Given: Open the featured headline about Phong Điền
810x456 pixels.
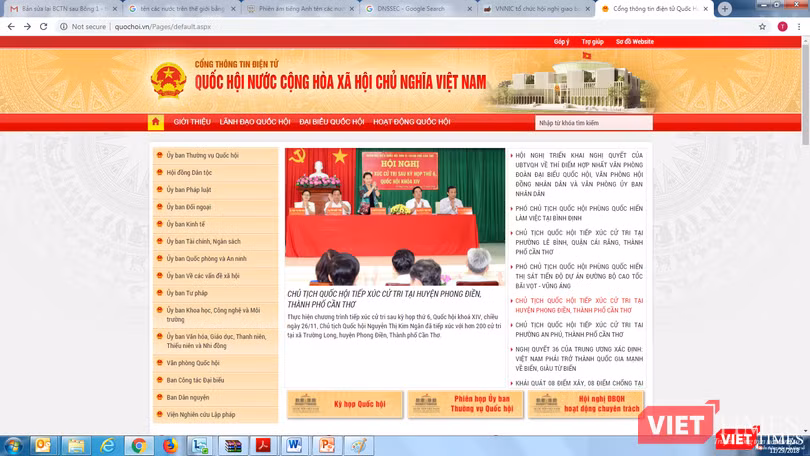Looking at the screenshot, I should [384, 299].
